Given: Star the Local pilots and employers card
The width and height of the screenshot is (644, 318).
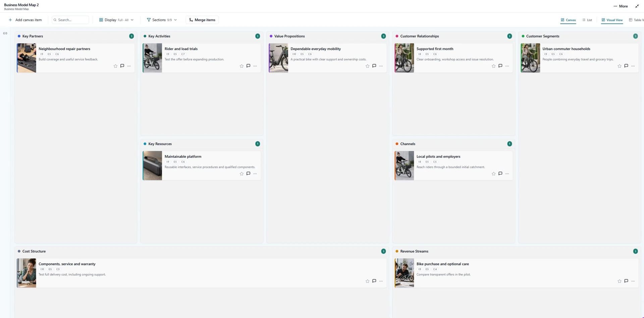Looking at the screenshot, I should [493, 174].
